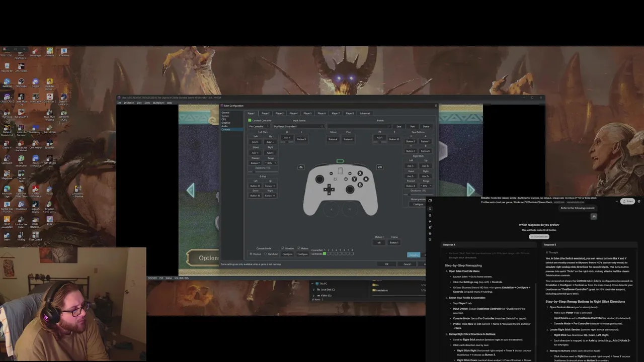Image resolution: width=644 pixels, height=362 pixels.
Task: Toggle the Motion checkbox
Action: [x=299, y=248]
